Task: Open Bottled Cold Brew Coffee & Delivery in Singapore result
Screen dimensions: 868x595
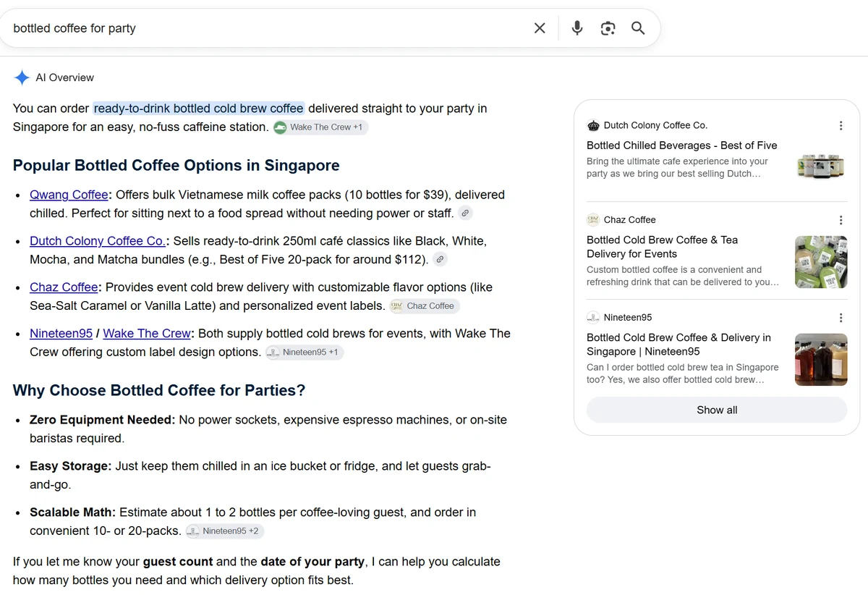Action: (x=678, y=345)
